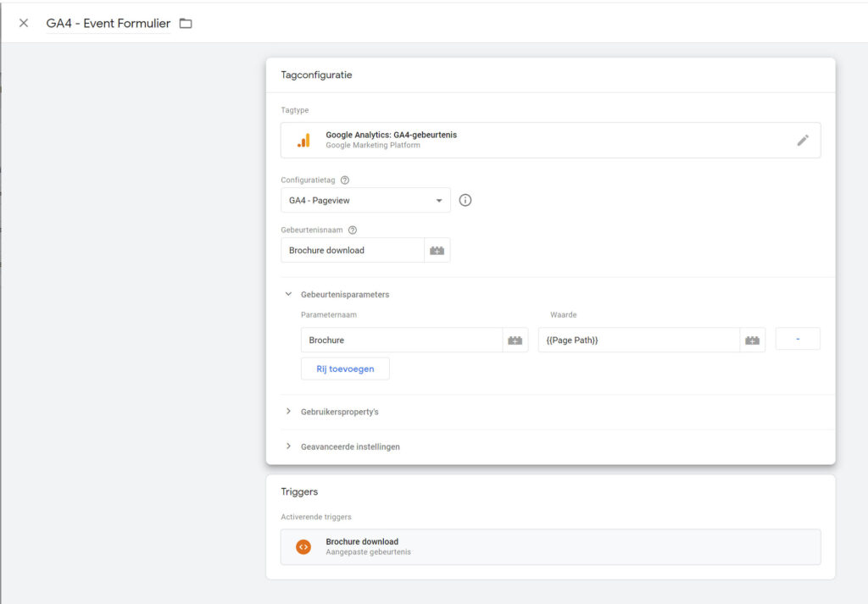Collapse the Gebeurtenisparameters section

288,294
